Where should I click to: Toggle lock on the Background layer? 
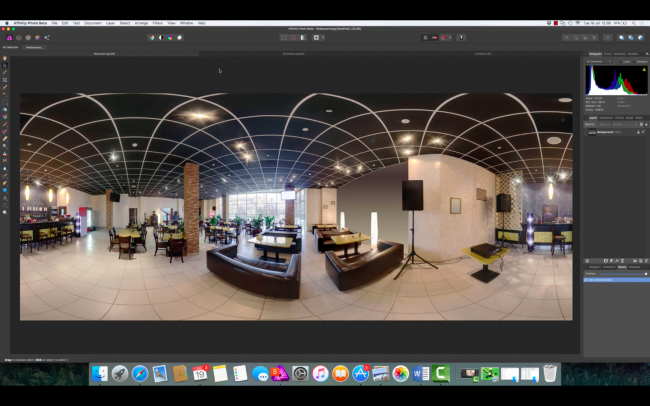click(638, 132)
